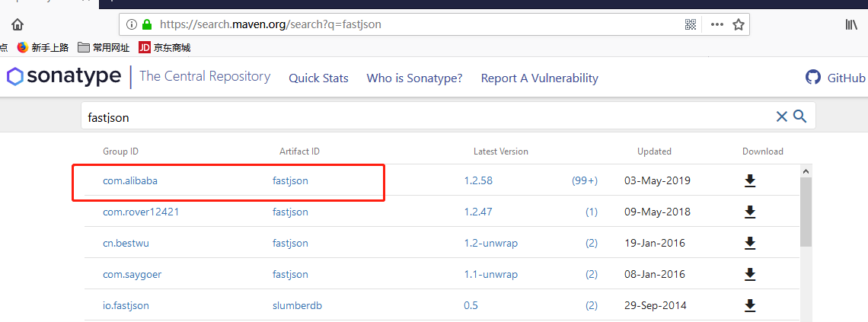Open the com.alibaba group link
This screenshot has height=322, width=868.
[x=130, y=180]
